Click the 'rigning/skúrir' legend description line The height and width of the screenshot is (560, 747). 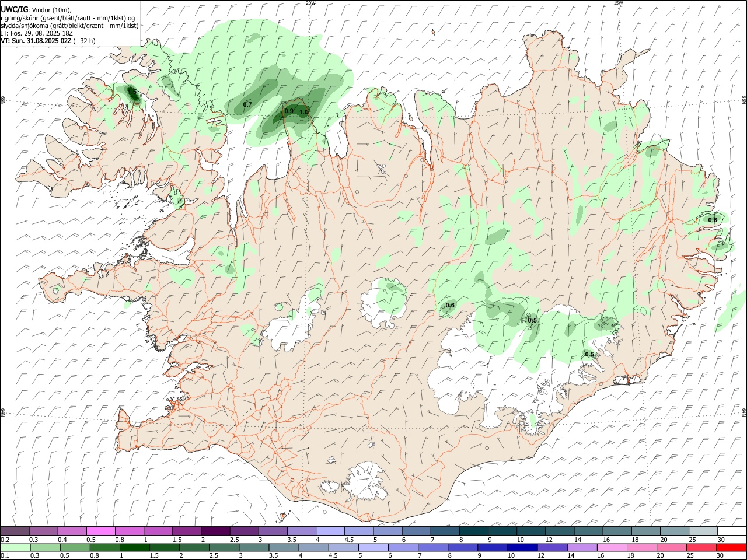(x=69, y=18)
